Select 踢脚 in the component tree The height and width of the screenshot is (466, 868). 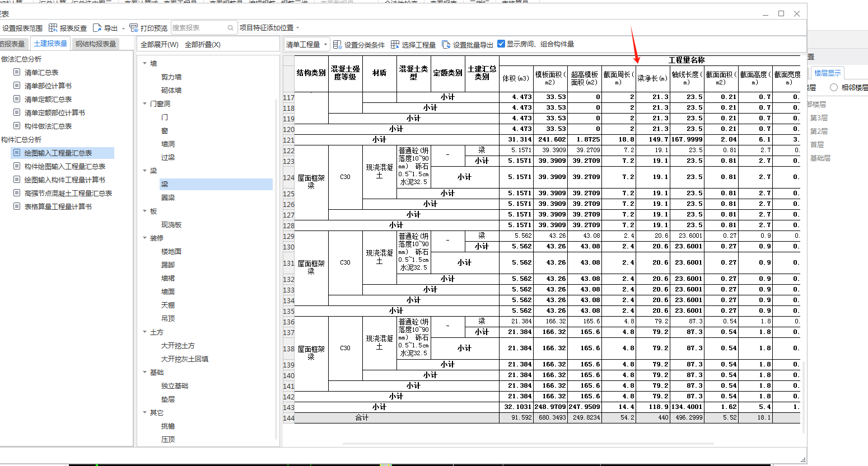coord(168,265)
